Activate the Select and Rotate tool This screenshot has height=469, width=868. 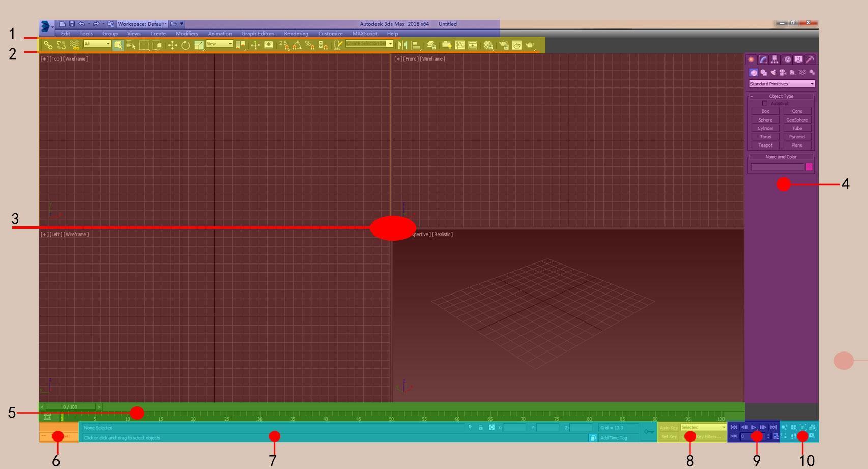click(186, 45)
